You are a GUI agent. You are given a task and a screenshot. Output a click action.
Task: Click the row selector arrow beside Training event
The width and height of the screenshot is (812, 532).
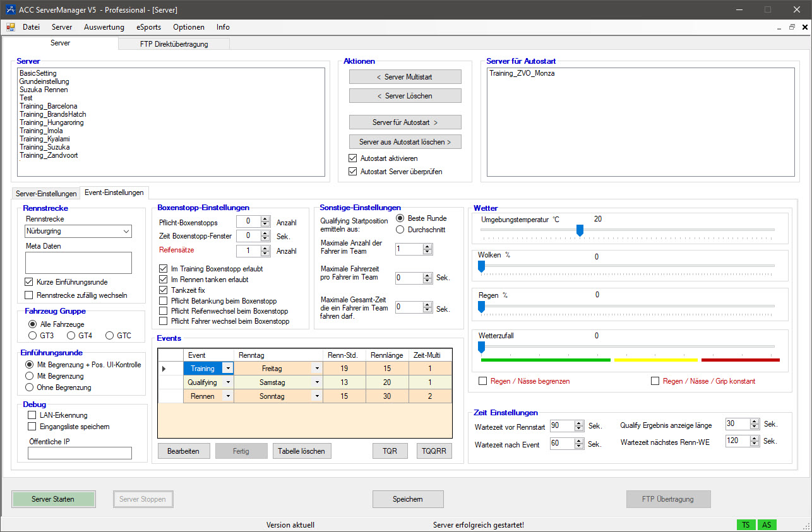point(165,369)
